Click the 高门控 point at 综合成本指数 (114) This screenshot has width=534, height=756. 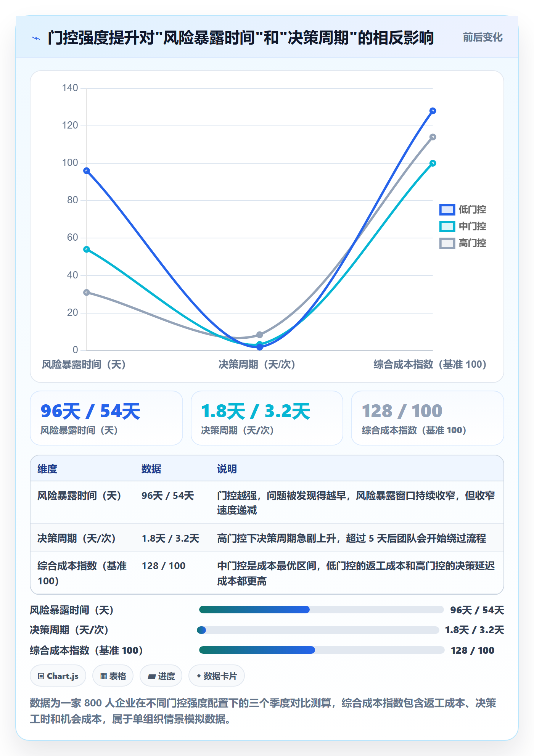pyautogui.click(x=433, y=137)
